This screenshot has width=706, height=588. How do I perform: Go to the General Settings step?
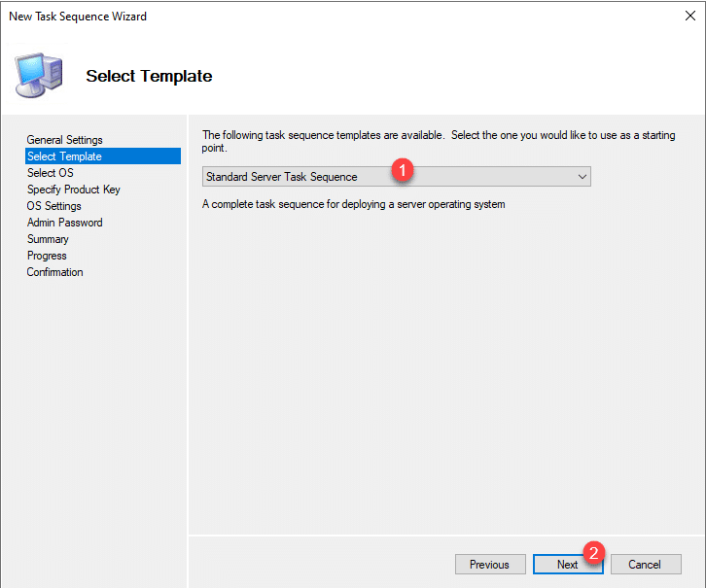(x=64, y=140)
